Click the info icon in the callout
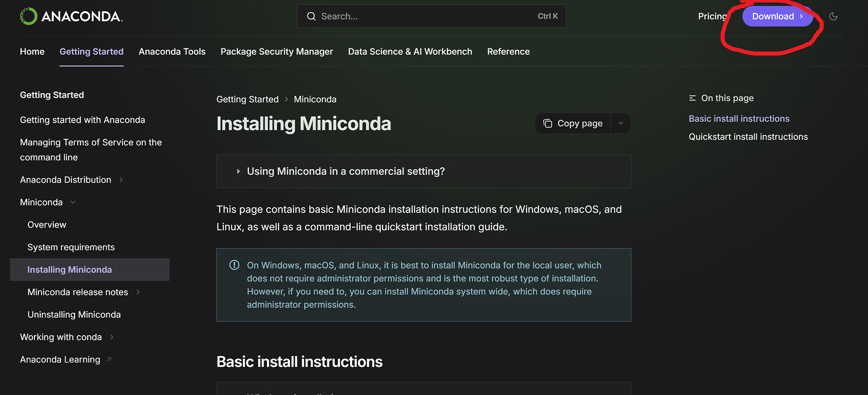Screen dimensions: 868x395 (x=234, y=265)
